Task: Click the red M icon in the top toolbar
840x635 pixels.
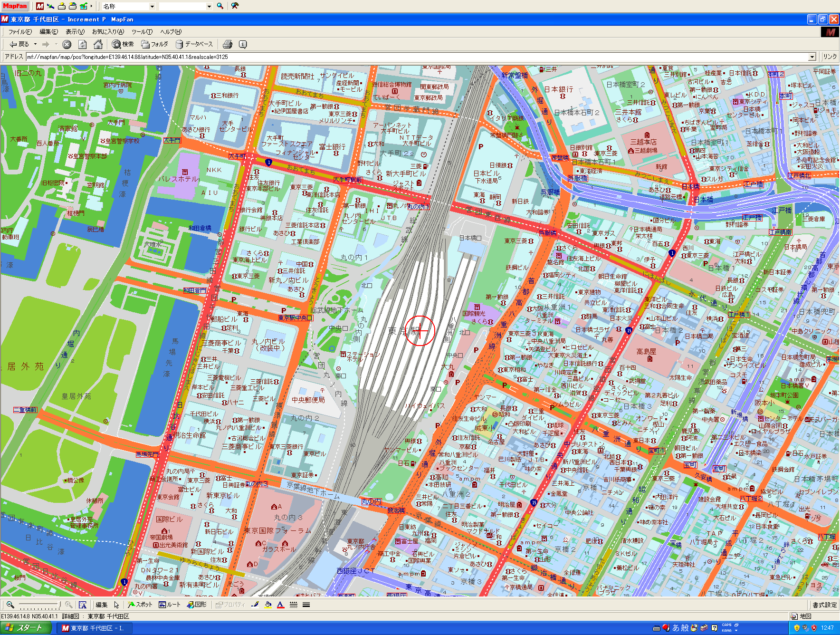Action: pos(40,6)
